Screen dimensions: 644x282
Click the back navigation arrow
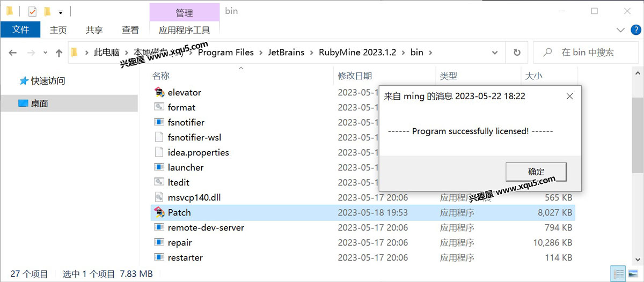coord(13,53)
